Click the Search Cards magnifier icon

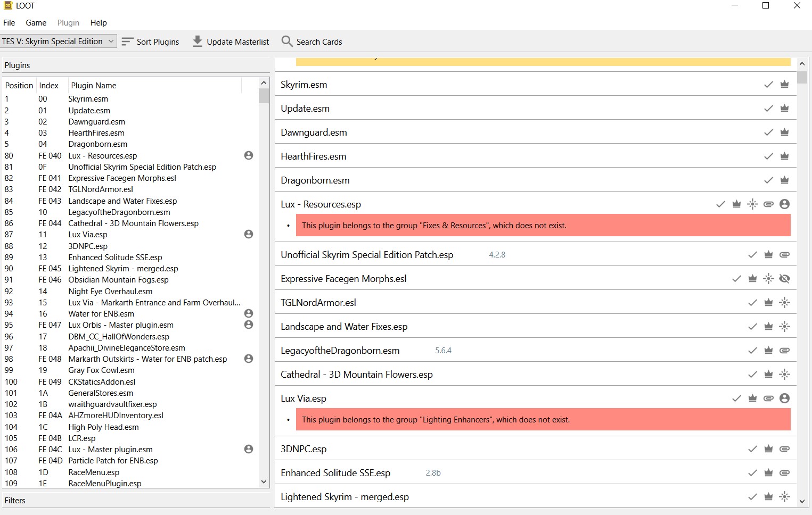pyautogui.click(x=286, y=41)
